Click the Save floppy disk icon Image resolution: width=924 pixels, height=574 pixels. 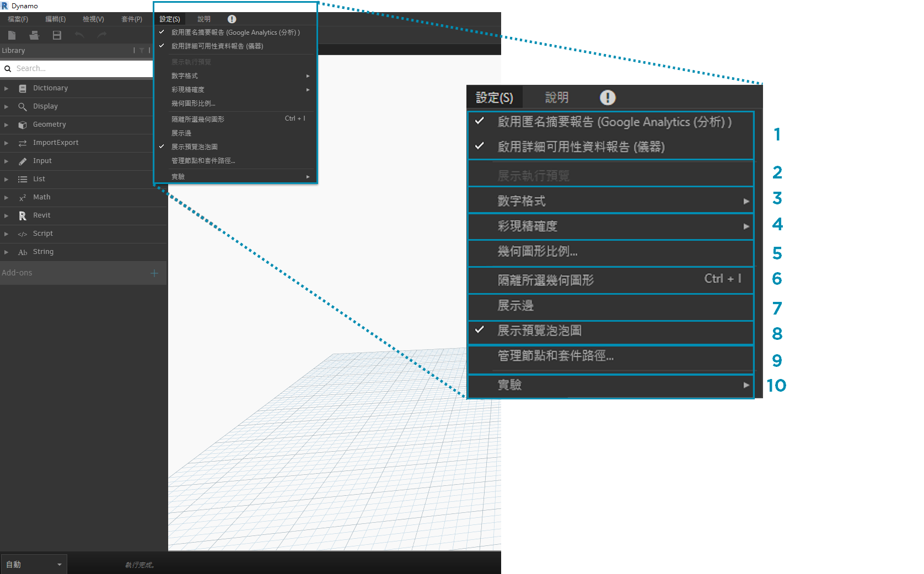pyautogui.click(x=57, y=35)
